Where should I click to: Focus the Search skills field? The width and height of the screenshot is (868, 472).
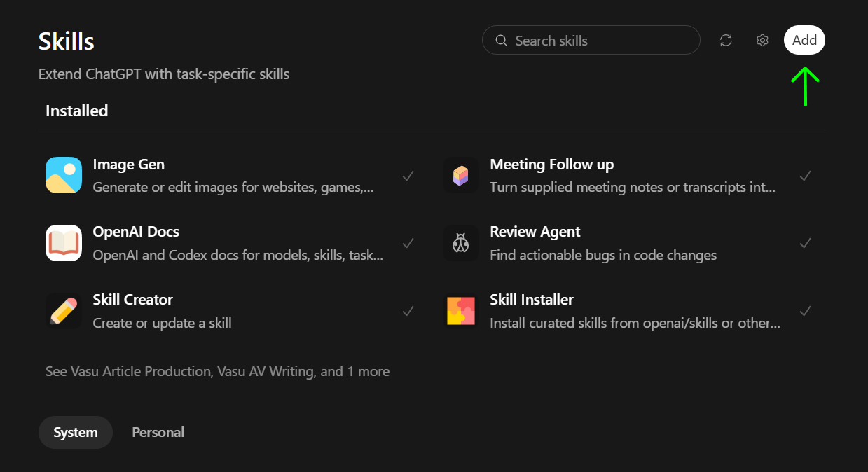591,40
